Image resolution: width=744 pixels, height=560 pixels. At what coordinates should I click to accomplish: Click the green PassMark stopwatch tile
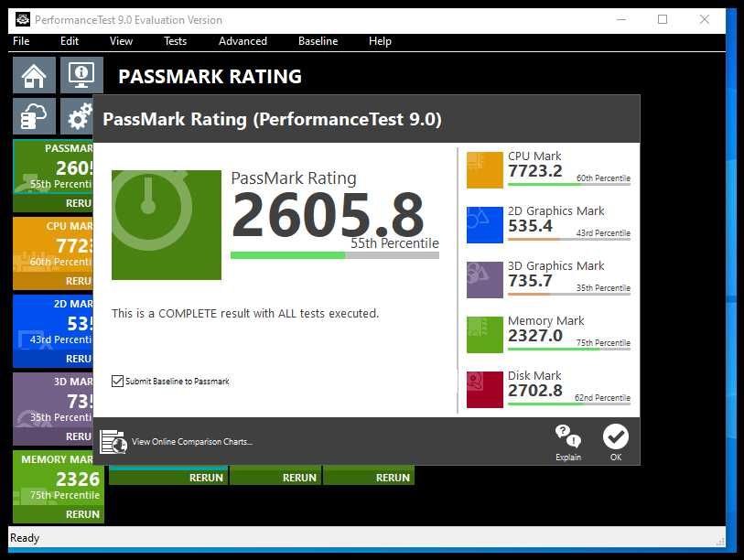(x=166, y=225)
